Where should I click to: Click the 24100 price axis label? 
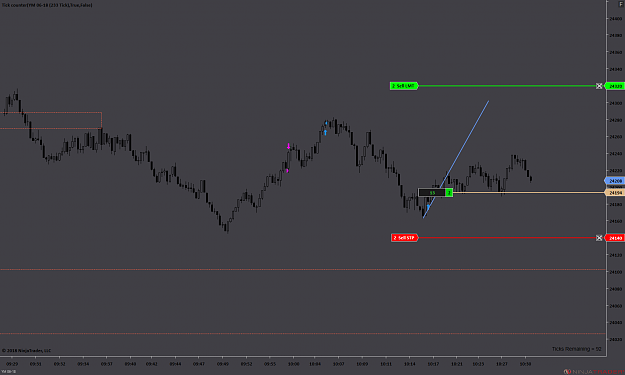[x=615, y=272]
